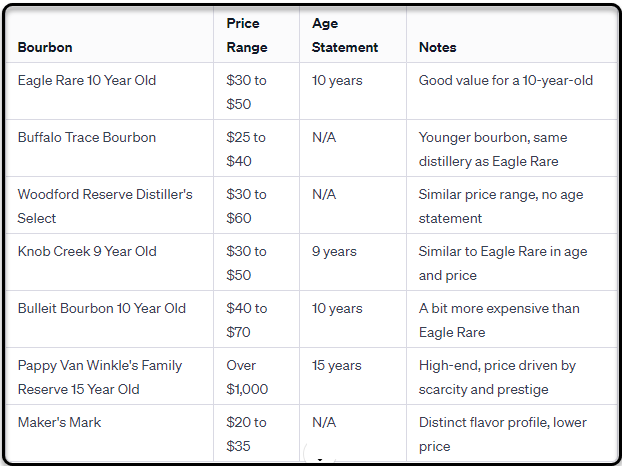622x466 pixels.
Task: Click the Price Range column header
Action: 247,35
